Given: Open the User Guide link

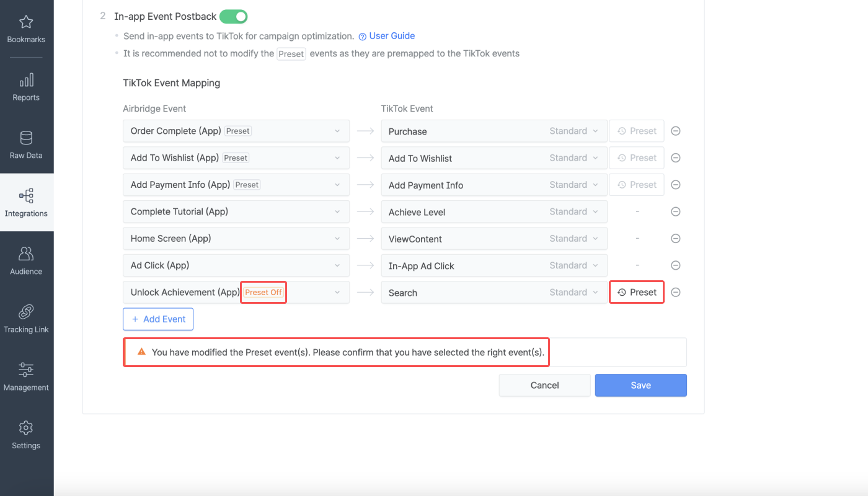Looking at the screenshot, I should coord(391,36).
